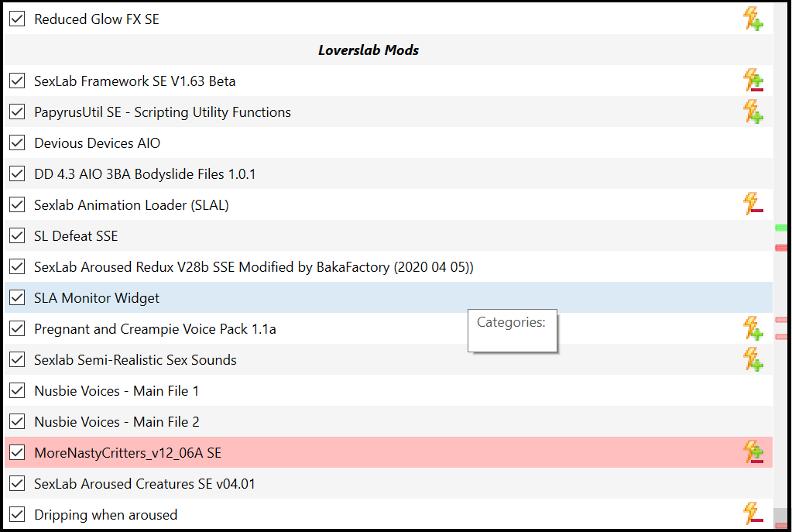Select Devious Devices AIO mod name
Screen dimensions: 792x532
[x=97, y=143]
